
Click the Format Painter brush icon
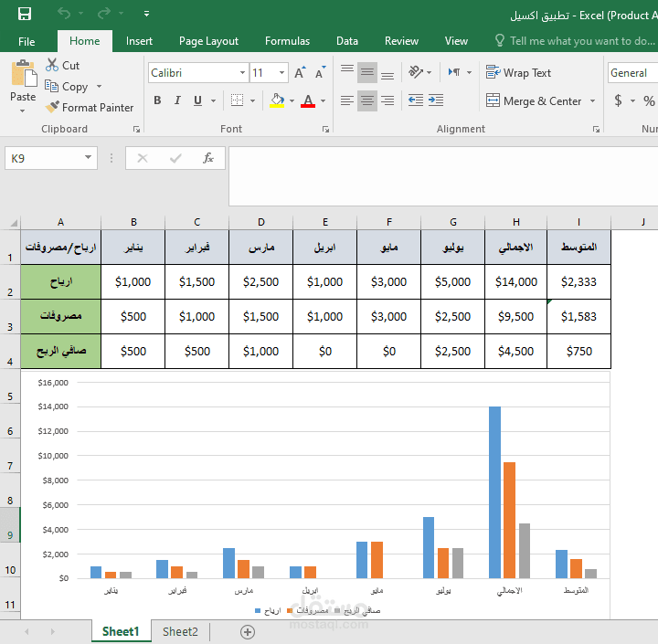coord(52,107)
